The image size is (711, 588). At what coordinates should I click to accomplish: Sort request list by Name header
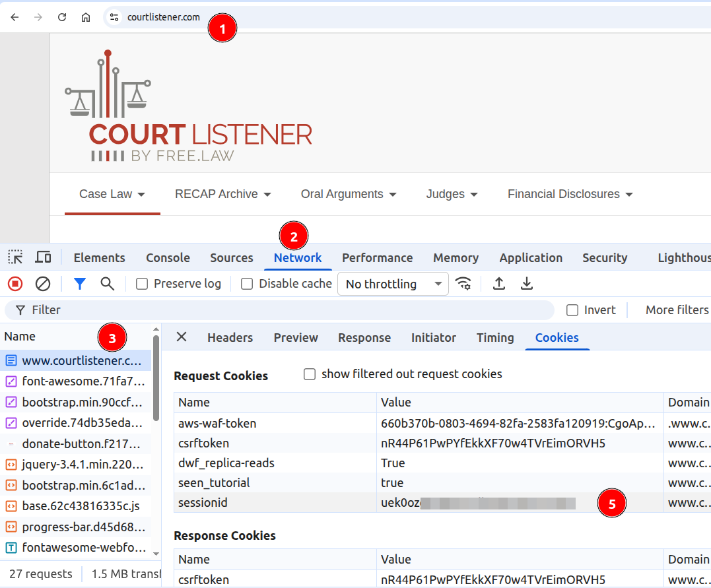click(20, 337)
